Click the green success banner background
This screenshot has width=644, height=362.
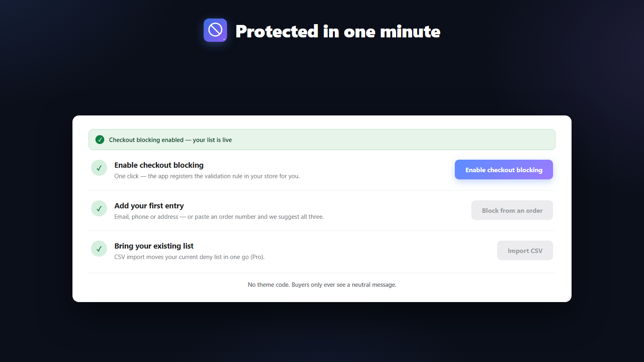[x=322, y=140]
